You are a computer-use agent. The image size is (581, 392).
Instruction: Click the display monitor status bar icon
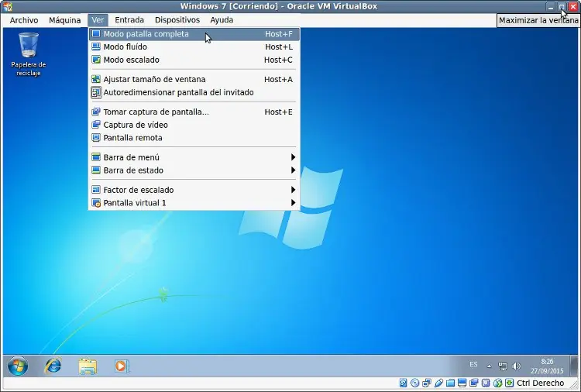[462, 383]
